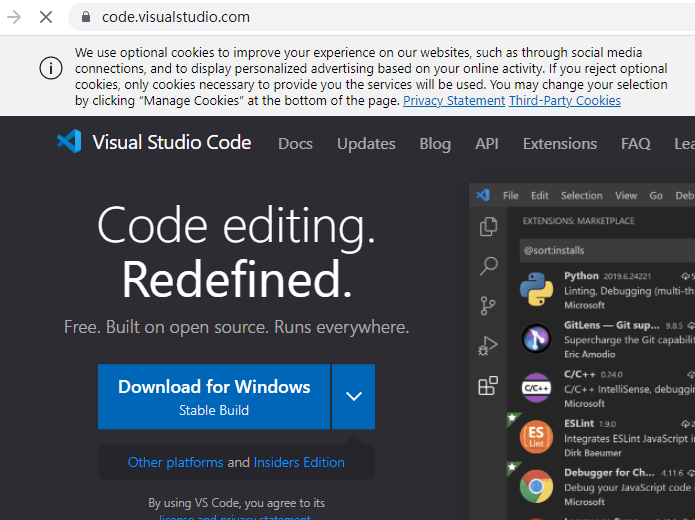
Task: Open the API navigation item
Action: (487, 144)
